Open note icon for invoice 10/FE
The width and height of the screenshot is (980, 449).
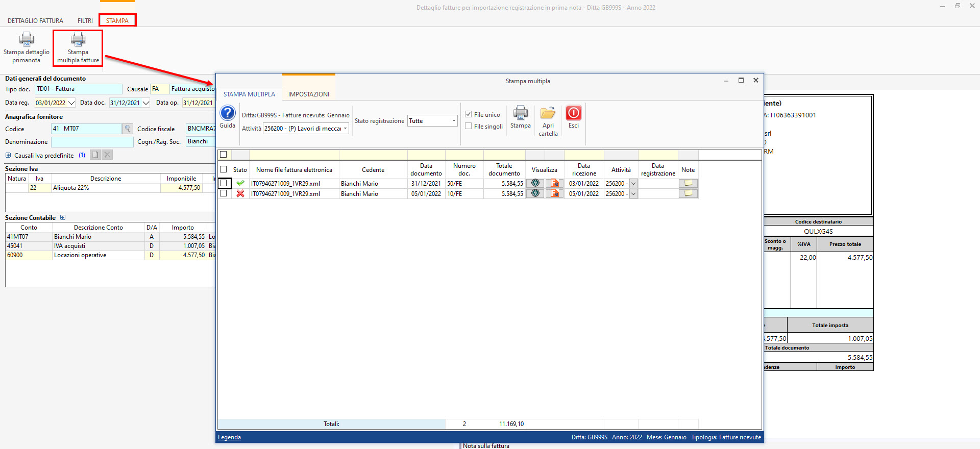[x=688, y=193]
